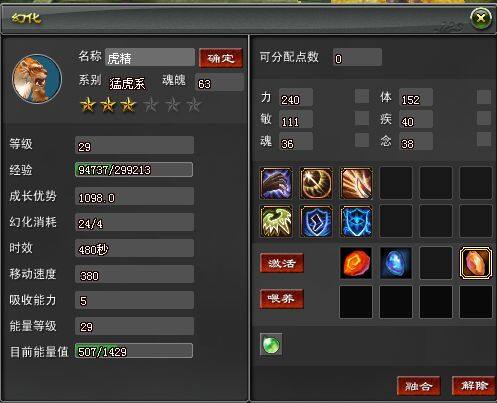
Task: Toggle the box next to 敏 111
Action: (362, 118)
